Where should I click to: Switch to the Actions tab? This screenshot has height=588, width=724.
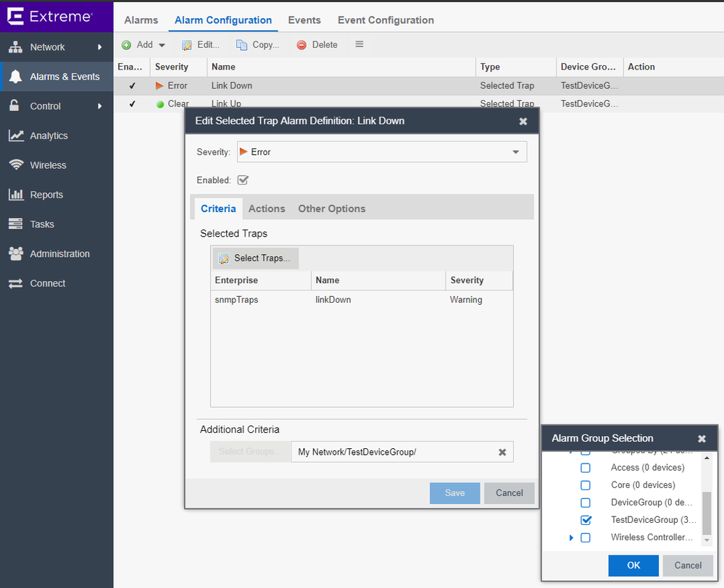coord(267,209)
